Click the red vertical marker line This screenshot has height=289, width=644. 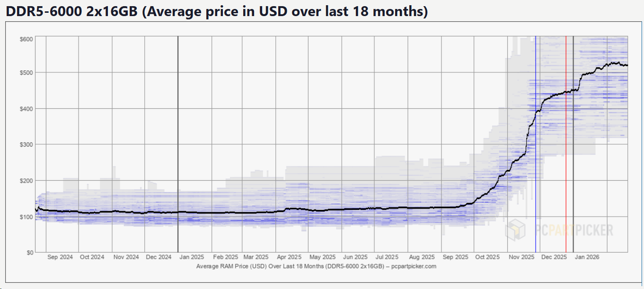[566, 144]
